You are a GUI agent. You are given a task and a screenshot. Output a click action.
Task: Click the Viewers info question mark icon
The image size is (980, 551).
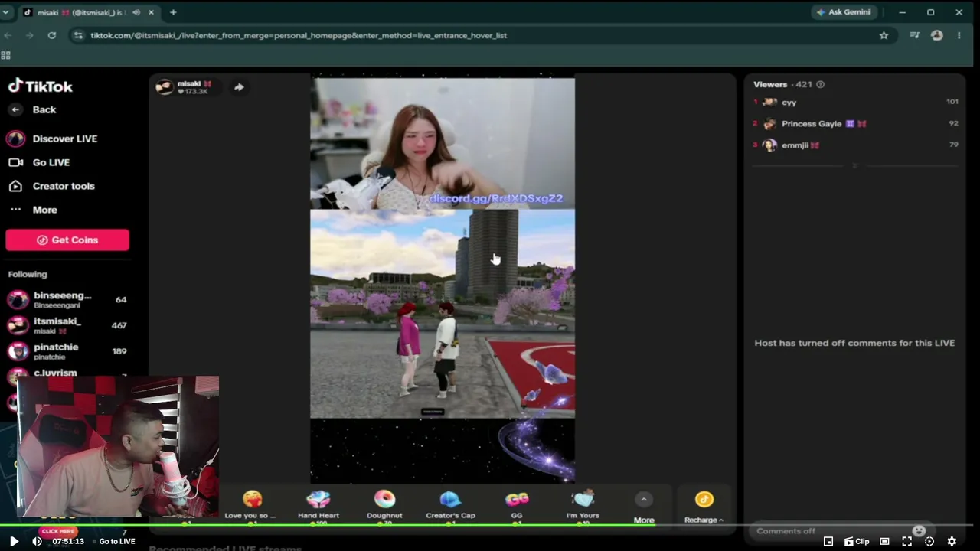[x=820, y=84]
